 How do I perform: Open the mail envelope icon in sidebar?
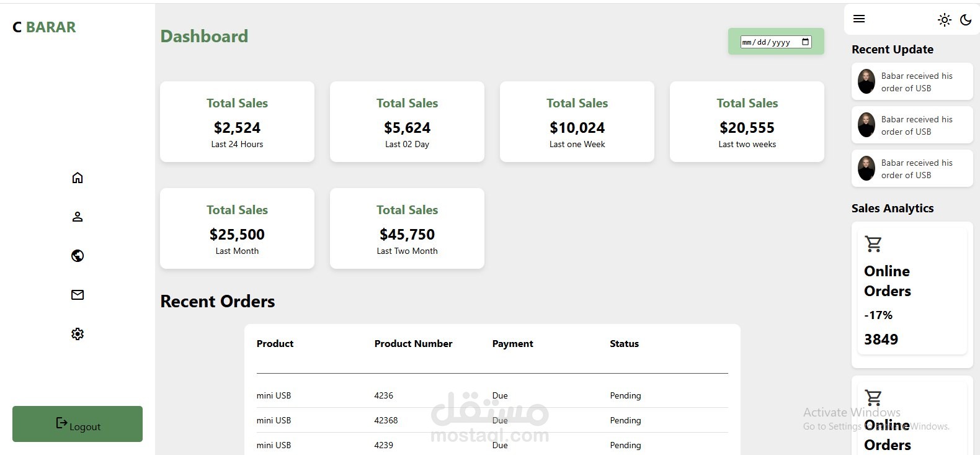[x=78, y=295]
